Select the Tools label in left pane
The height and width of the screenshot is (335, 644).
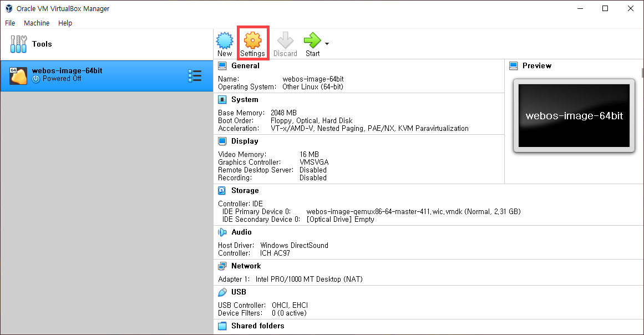pyautogui.click(x=42, y=44)
